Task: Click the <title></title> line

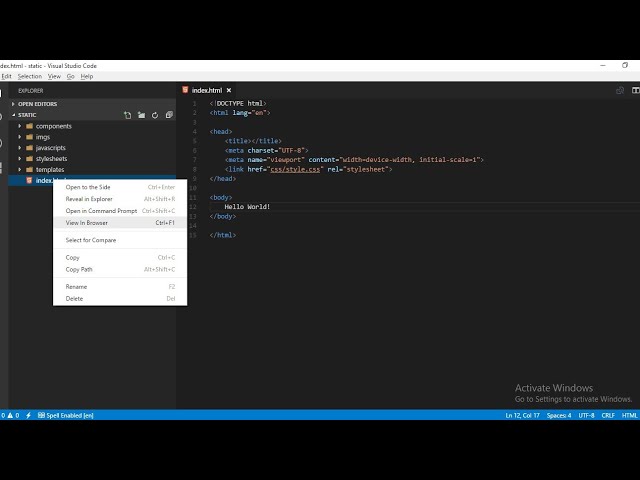Action: (x=253, y=141)
